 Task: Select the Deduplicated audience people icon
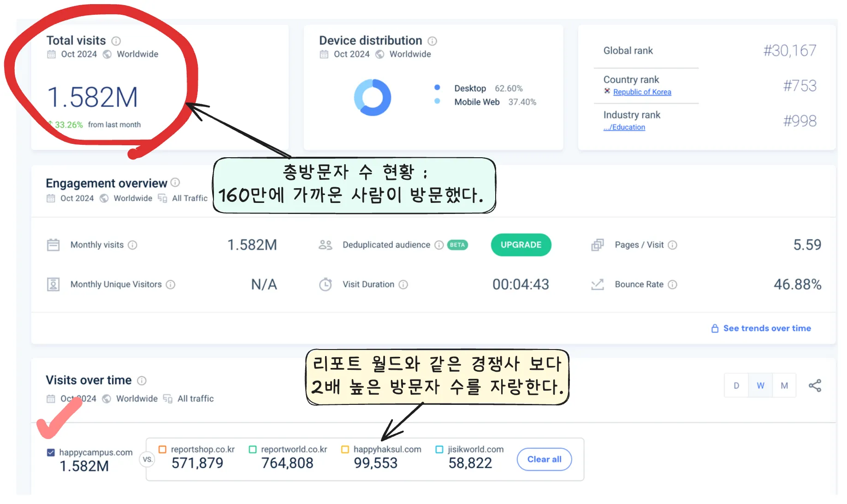point(326,245)
